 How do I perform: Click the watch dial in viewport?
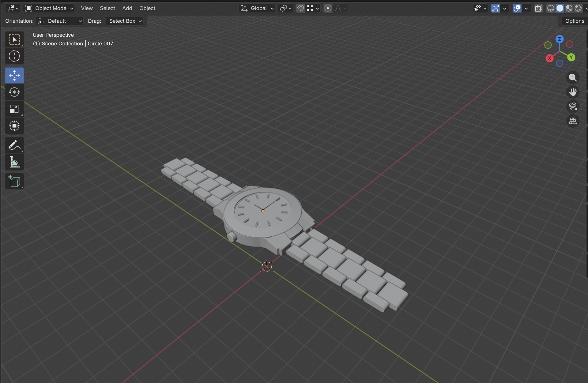[262, 210]
